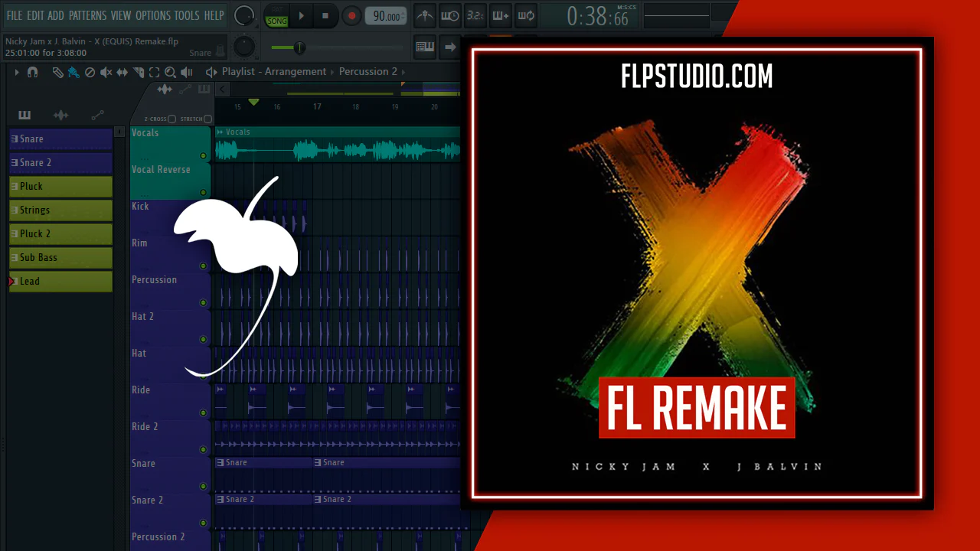980x551 pixels.
Task: Mute the Vocals track
Action: pyautogui.click(x=203, y=156)
